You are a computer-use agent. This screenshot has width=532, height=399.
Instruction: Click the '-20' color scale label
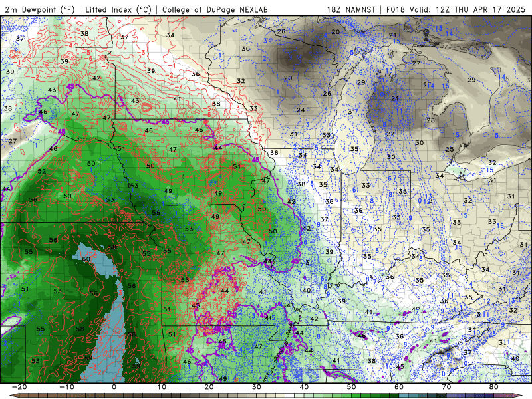coord(19,387)
